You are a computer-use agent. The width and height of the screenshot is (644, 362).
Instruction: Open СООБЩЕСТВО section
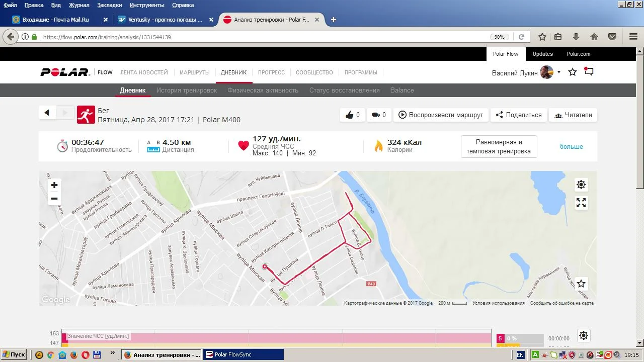(314, 72)
